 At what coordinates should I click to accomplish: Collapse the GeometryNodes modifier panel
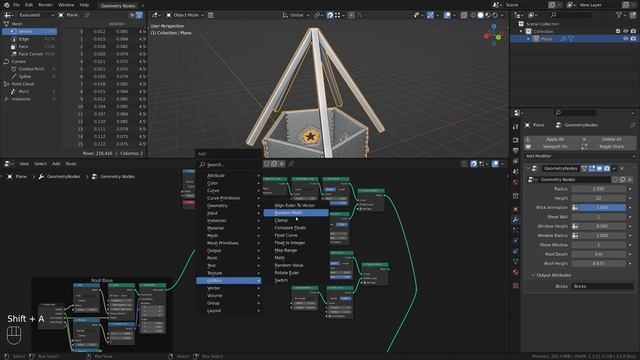(x=528, y=169)
